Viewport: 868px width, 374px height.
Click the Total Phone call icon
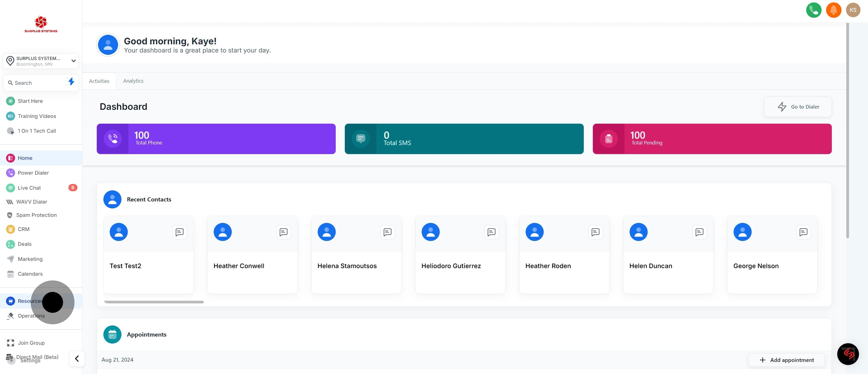click(112, 139)
